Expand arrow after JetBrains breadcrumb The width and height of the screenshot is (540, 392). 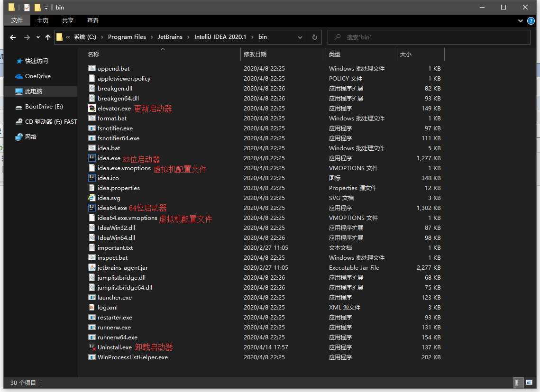point(188,37)
